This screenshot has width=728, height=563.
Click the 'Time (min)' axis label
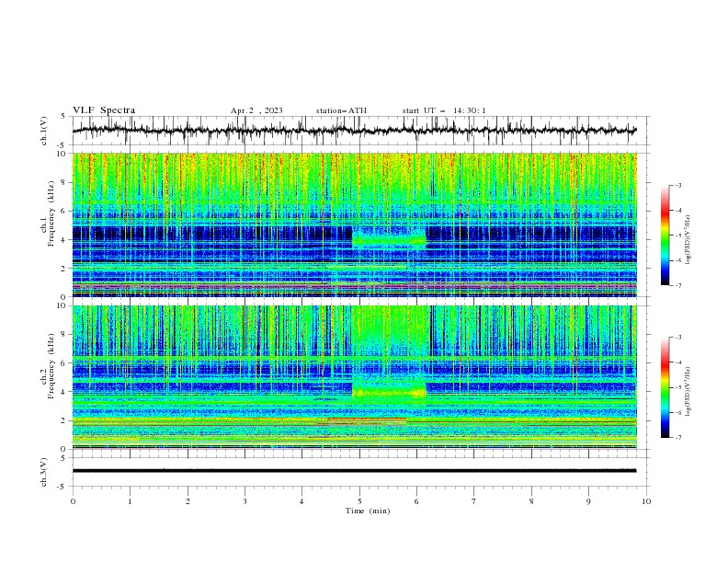click(x=368, y=511)
